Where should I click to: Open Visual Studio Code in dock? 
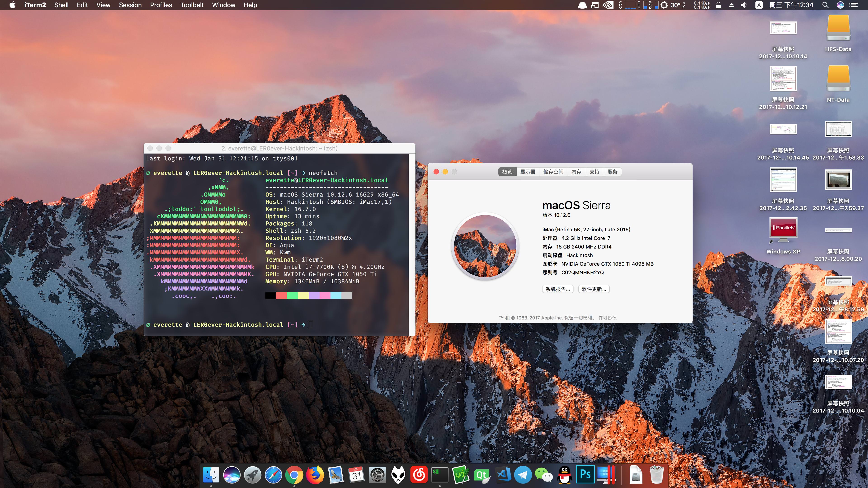pos(502,475)
